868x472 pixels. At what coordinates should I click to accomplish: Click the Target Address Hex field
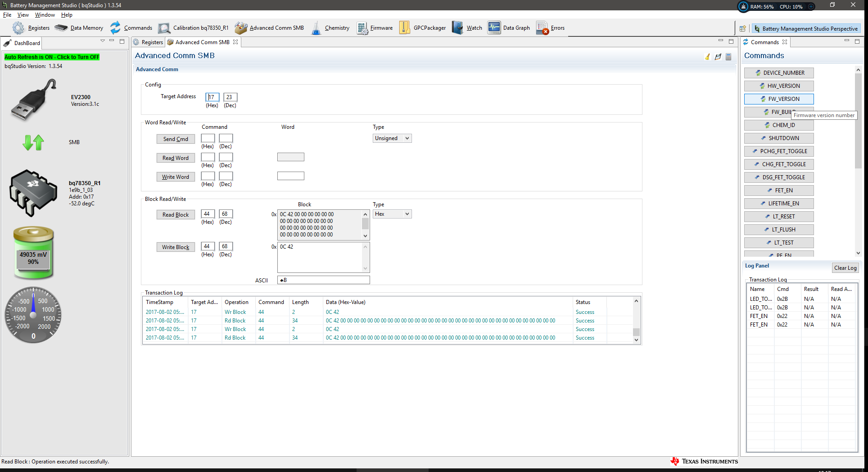pos(212,97)
